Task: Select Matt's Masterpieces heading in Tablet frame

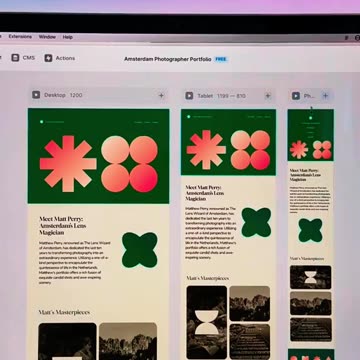Action: click(x=208, y=278)
